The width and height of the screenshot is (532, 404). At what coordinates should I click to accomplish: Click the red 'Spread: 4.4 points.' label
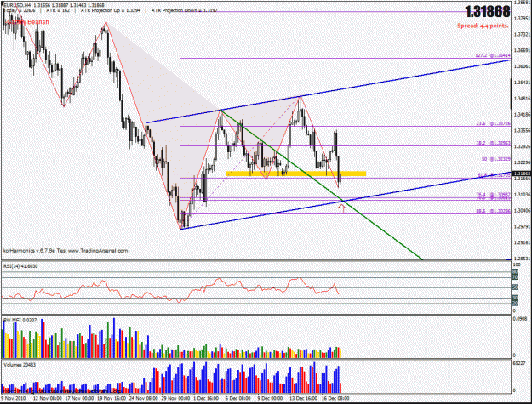[x=483, y=26]
